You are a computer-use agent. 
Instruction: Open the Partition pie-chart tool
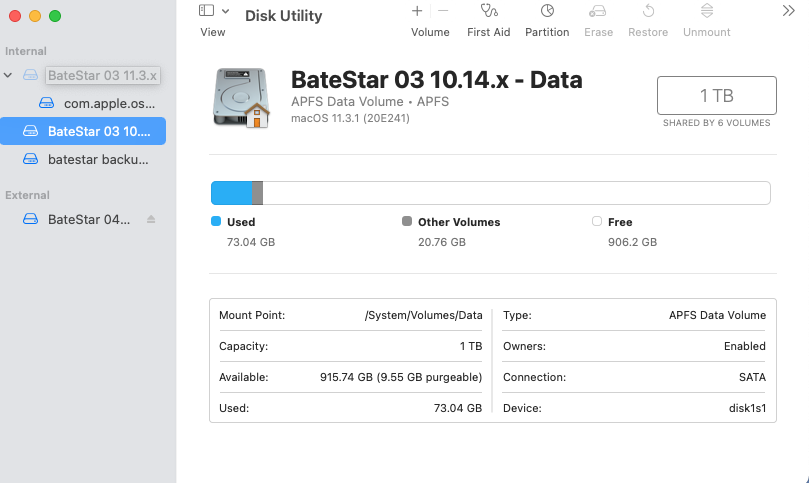pos(547,10)
